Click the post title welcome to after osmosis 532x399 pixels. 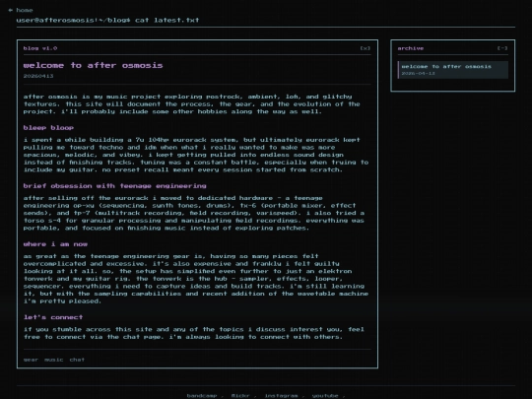point(93,65)
